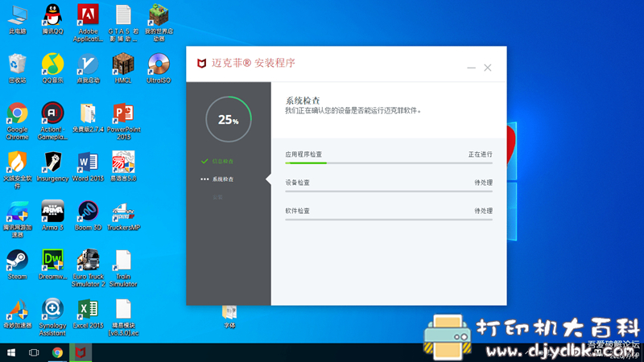Viewport: 644px width, 362px height.
Task: Select the TruckersMP shortcut icon
Action: coord(123,215)
